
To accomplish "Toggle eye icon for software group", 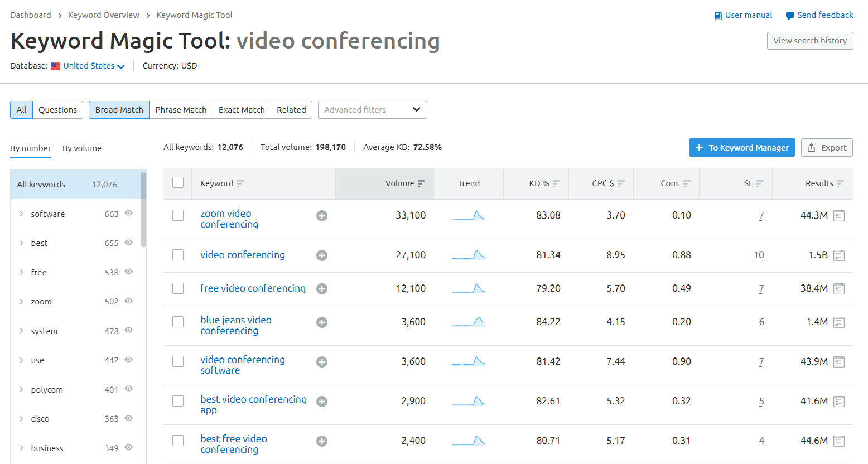I will pos(128,213).
